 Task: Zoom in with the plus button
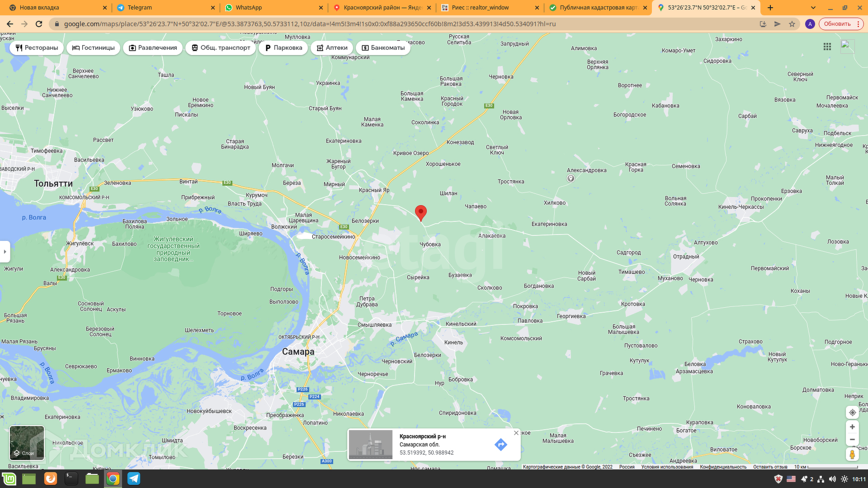(x=852, y=427)
